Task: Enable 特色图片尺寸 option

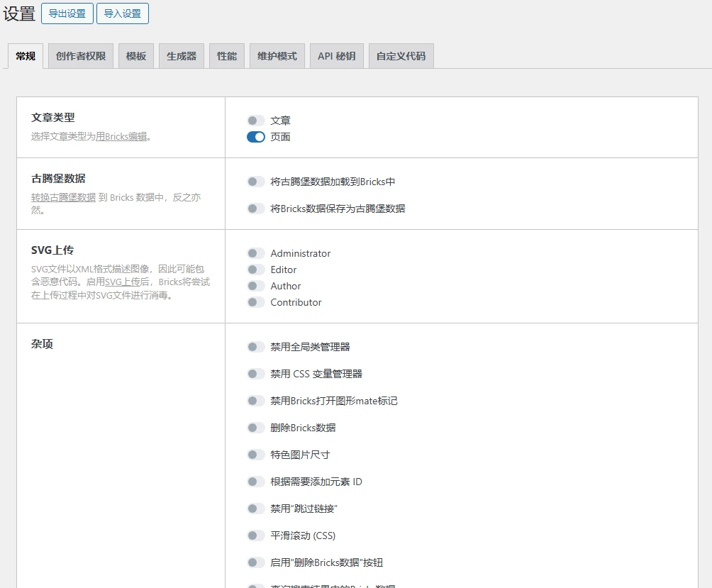Action: pyautogui.click(x=255, y=455)
